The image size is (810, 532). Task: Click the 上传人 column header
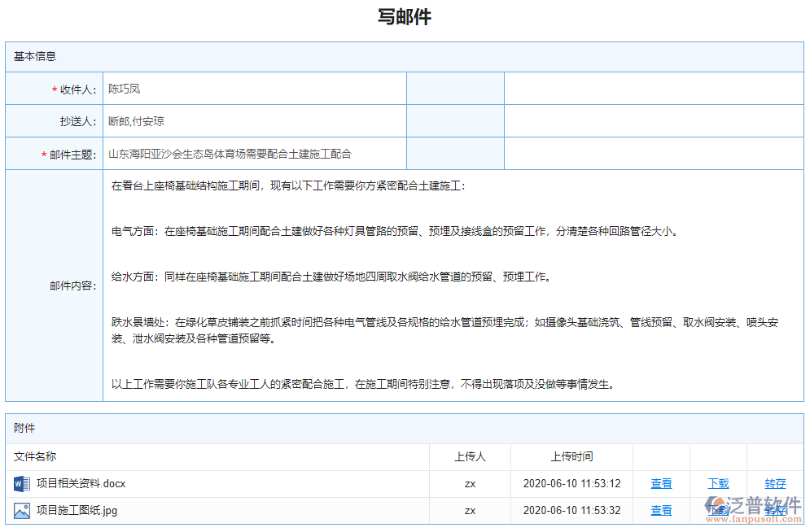(x=470, y=456)
